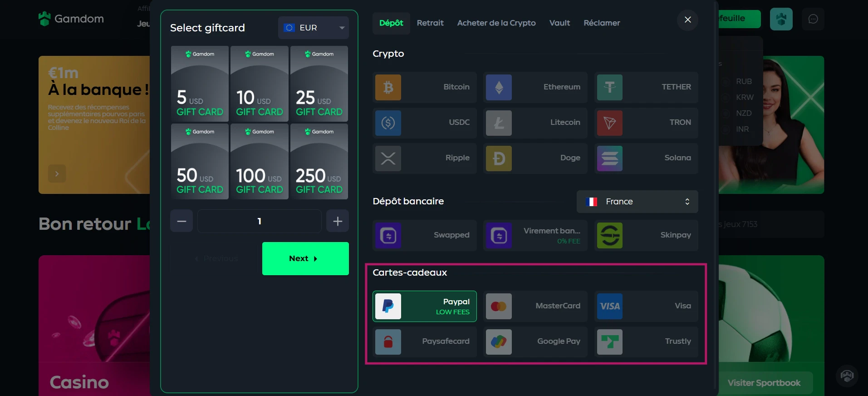The image size is (868, 396).
Task: Choose MasterCard gift card option
Action: (535, 306)
